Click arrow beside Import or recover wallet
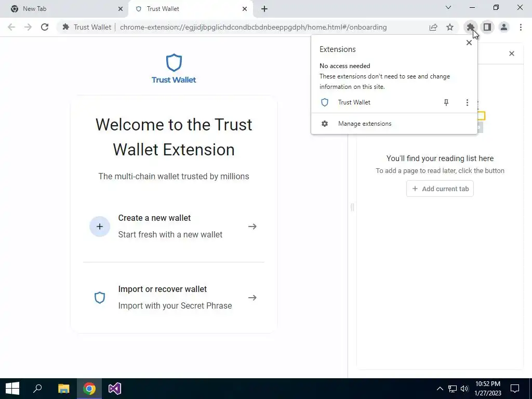Viewport: 532px width, 399px height. 252,298
